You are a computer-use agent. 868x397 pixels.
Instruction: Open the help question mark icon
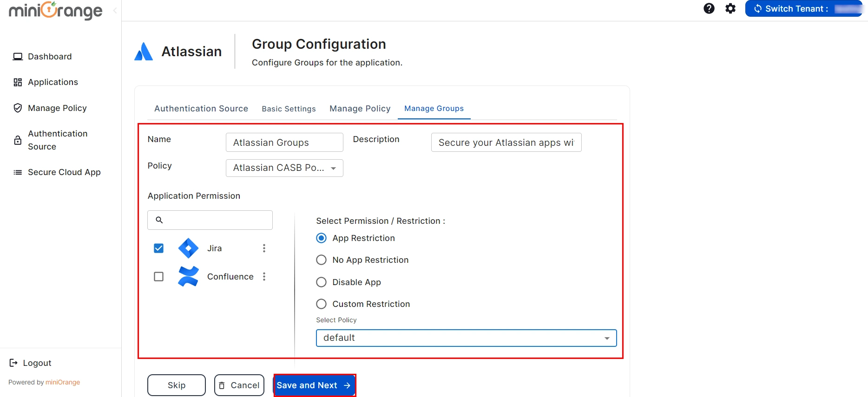pos(709,8)
